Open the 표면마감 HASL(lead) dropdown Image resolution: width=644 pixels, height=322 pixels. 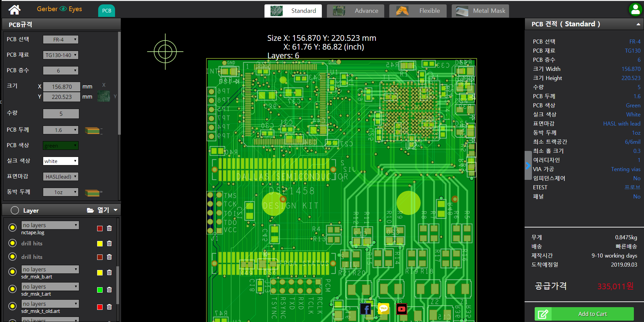[61, 177]
